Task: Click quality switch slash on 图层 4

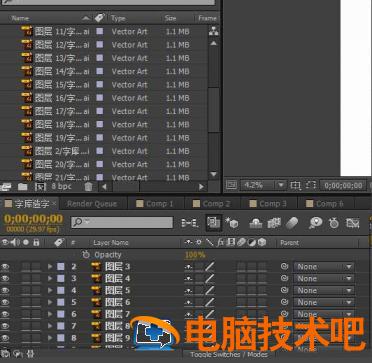Action: (x=210, y=278)
